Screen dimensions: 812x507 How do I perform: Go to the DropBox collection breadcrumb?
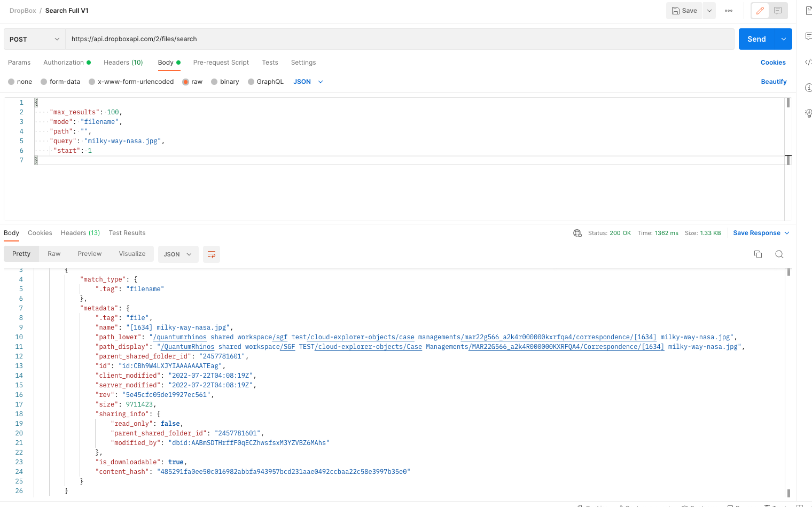coord(23,11)
